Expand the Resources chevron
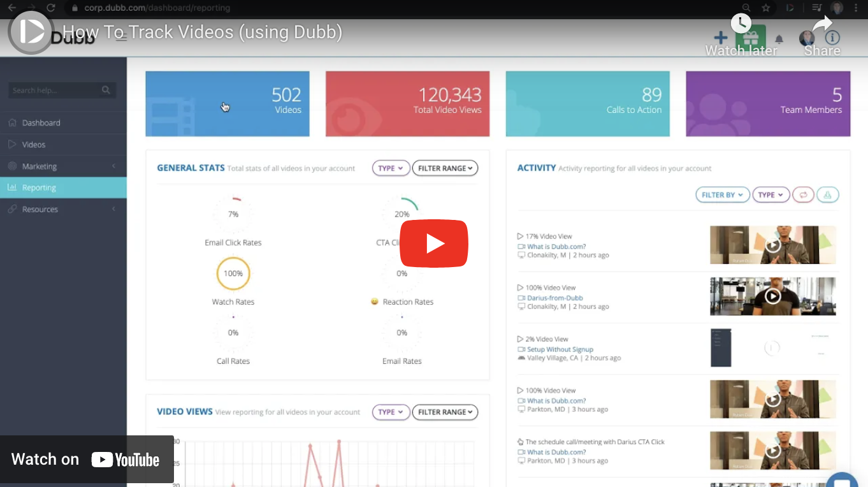The image size is (868, 487). [x=113, y=209]
